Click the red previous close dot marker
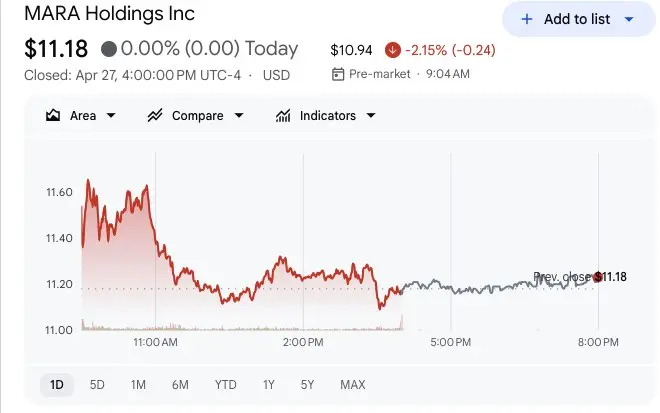 (x=598, y=277)
